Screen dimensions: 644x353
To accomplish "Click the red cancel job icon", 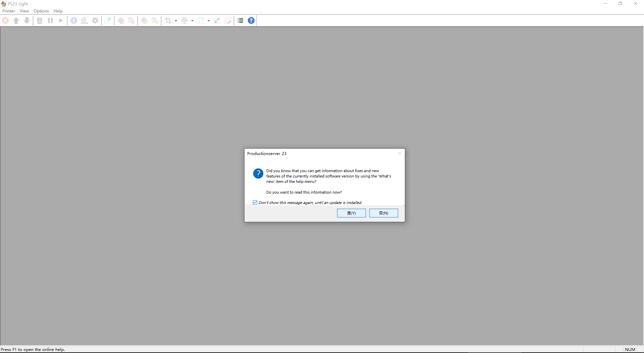I will 6,20.
